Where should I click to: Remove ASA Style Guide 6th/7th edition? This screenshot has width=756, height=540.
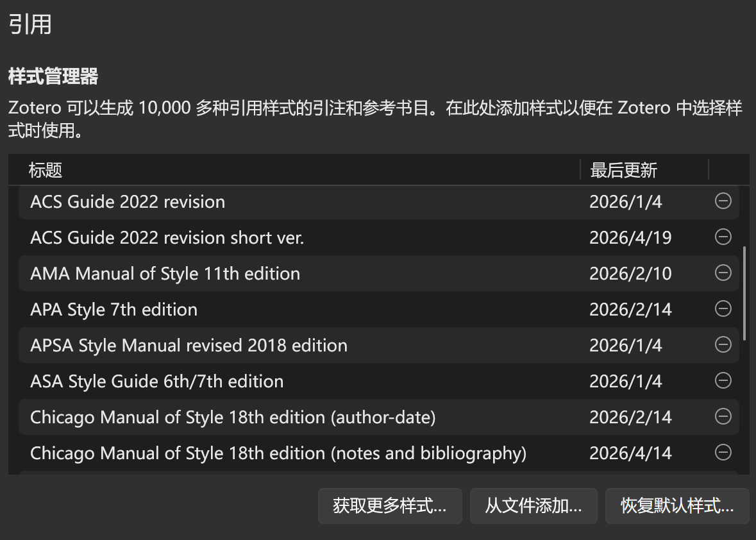(723, 380)
